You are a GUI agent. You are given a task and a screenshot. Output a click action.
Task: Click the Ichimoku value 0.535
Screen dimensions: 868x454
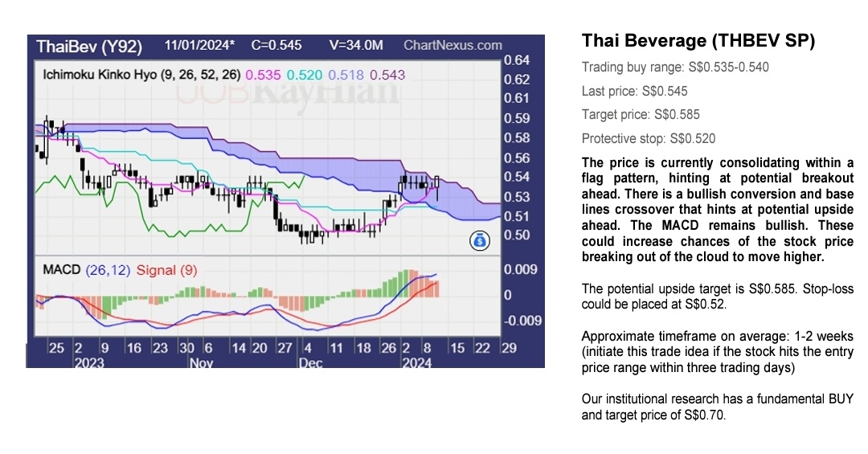point(262,75)
